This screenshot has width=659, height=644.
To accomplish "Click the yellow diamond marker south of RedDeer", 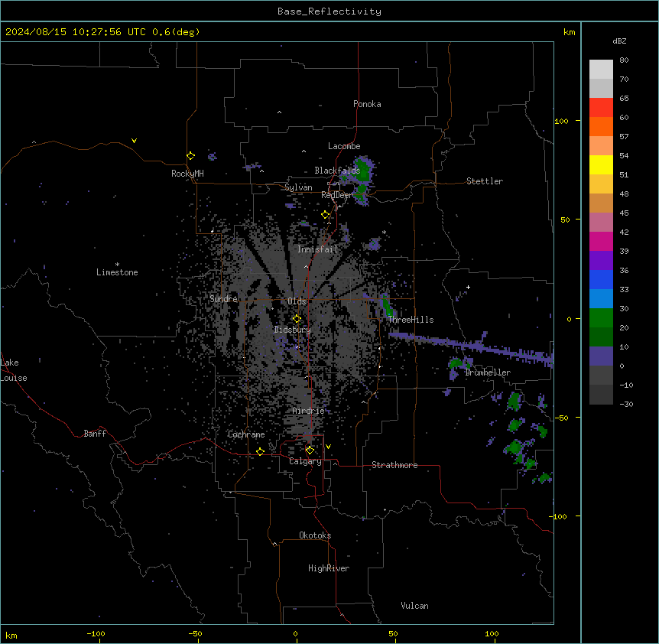I will coord(326,215).
